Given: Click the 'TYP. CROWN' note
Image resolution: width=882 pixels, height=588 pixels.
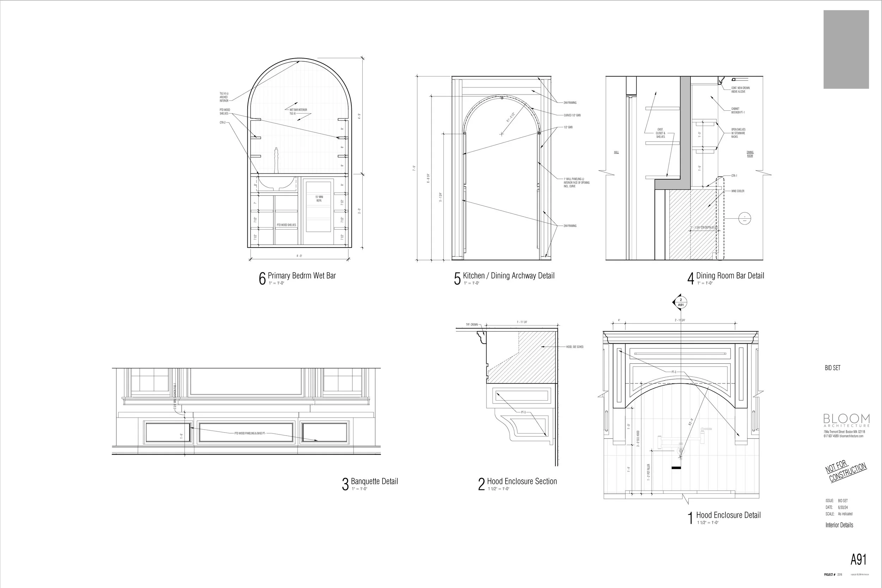Looking at the screenshot, I should [x=472, y=325].
